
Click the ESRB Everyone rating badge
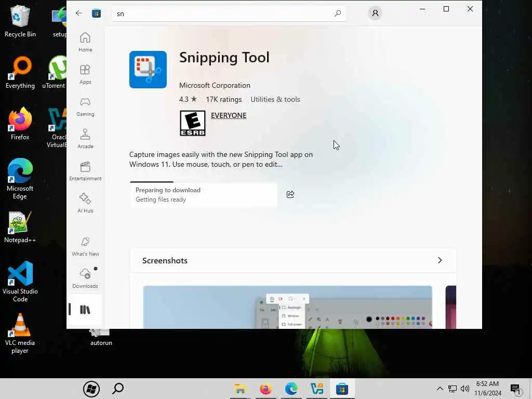(x=192, y=123)
